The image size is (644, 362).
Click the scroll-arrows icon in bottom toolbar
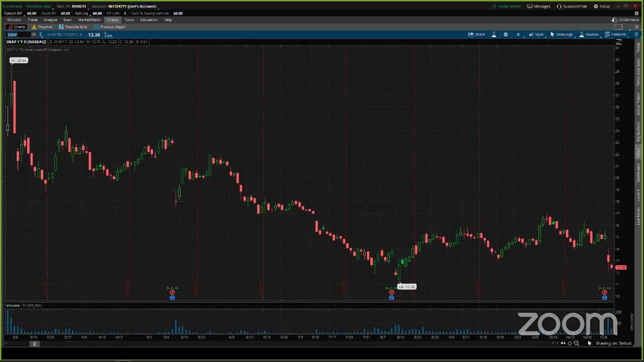coord(563,343)
